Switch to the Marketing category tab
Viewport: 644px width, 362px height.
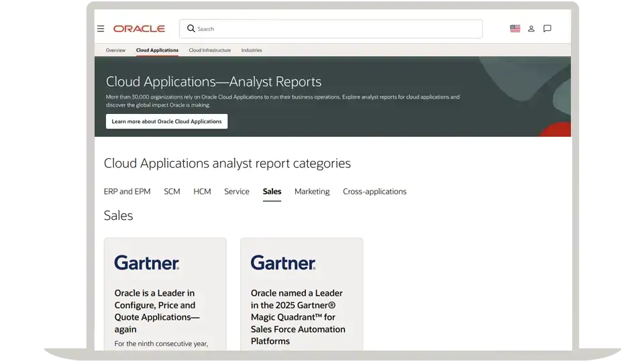pos(312,192)
